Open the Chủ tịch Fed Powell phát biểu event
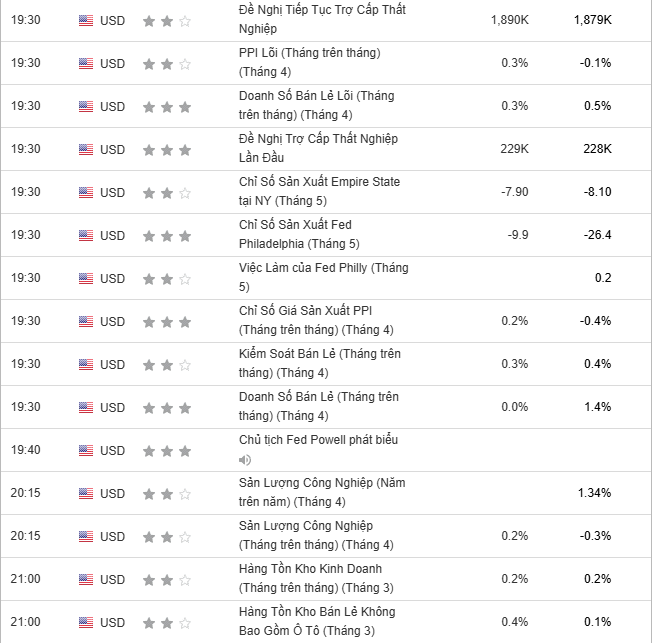 click(x=318, y=439)
